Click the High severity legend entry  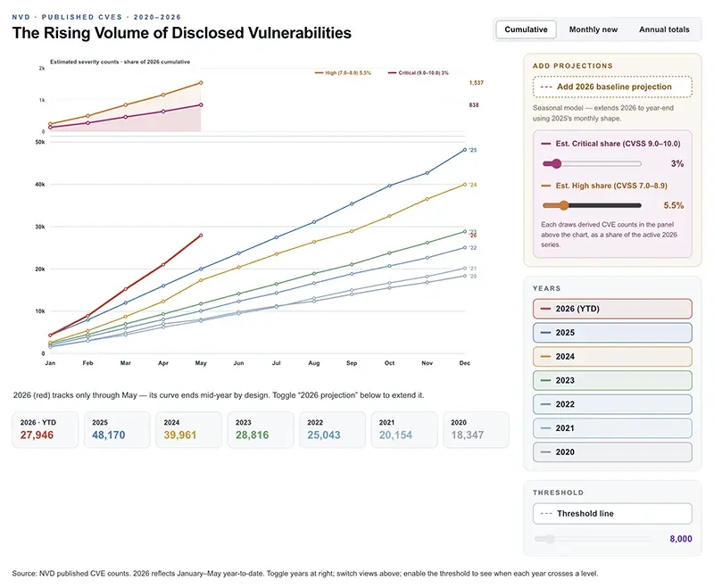point(343,73)
